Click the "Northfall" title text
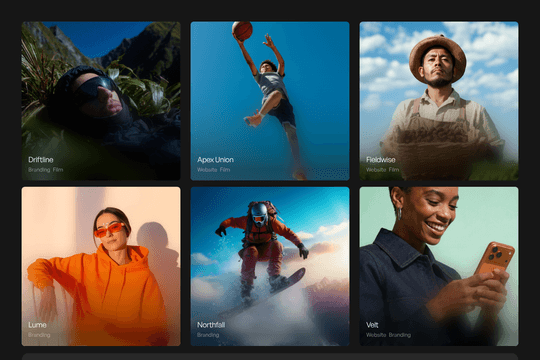 211,325
